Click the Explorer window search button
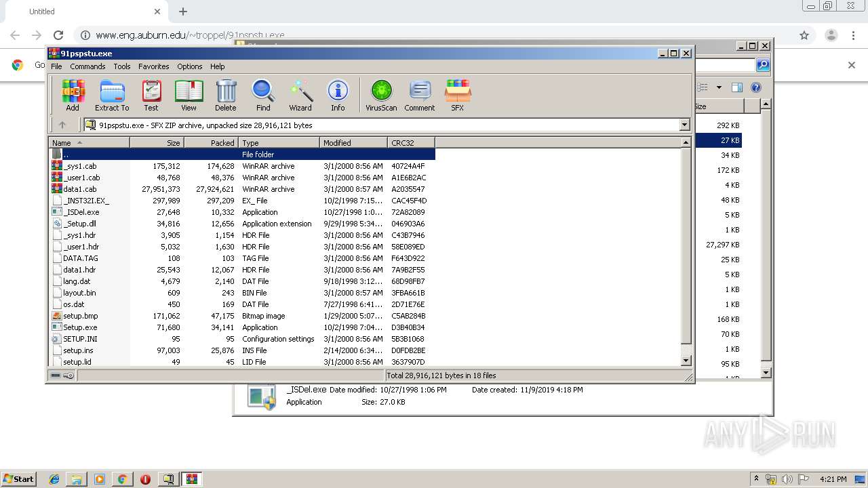The width and height of the screenshot is (868, 488). pos(763,65)
